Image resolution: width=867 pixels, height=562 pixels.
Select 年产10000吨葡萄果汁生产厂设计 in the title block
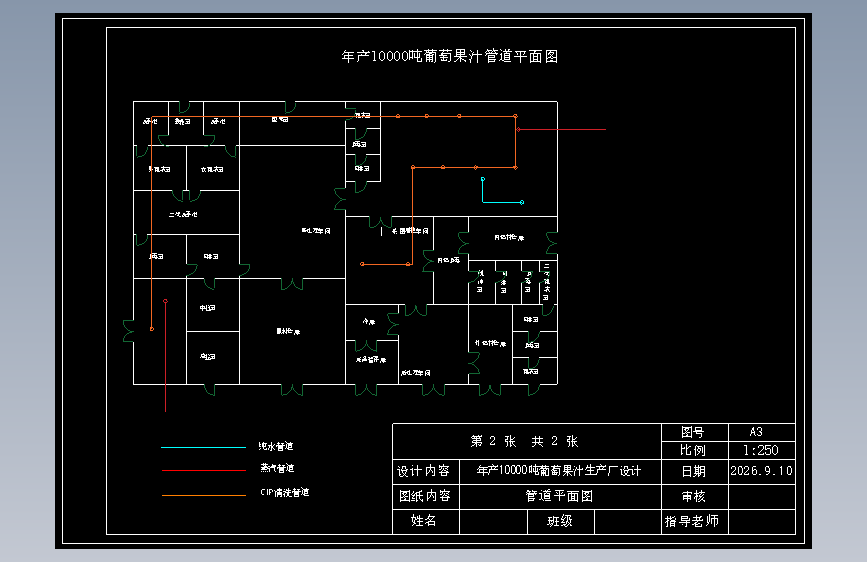(558, 471)
